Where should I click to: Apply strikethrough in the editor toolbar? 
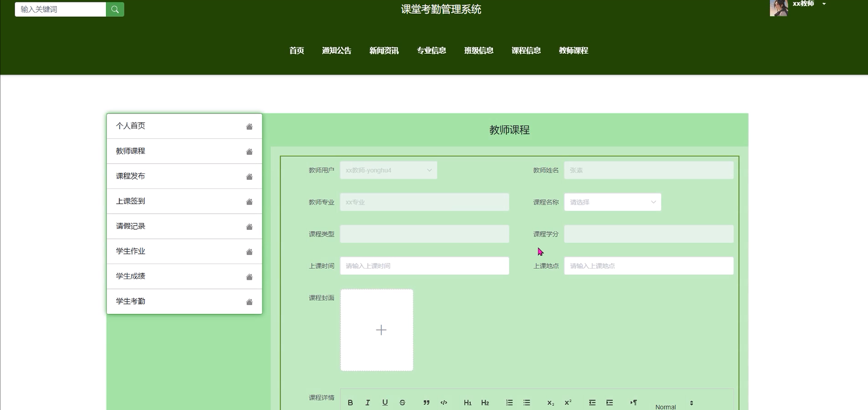(x=402, y=402)
